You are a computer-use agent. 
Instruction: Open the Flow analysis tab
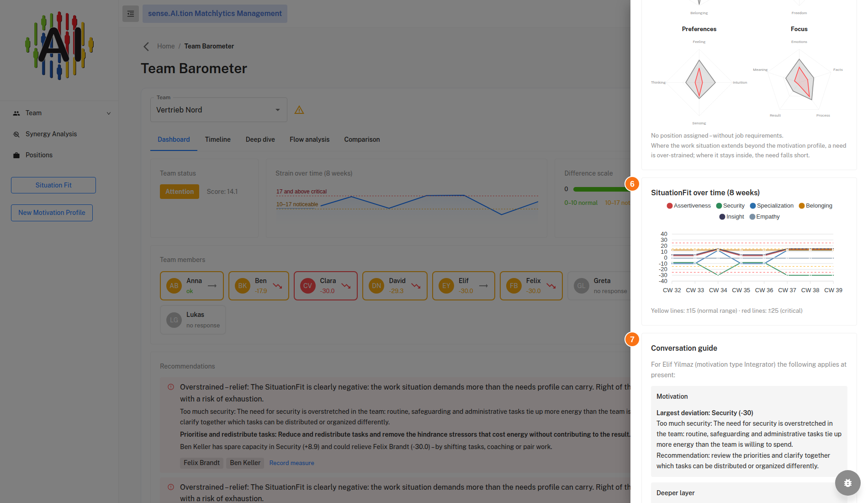[x=309, y=139]
